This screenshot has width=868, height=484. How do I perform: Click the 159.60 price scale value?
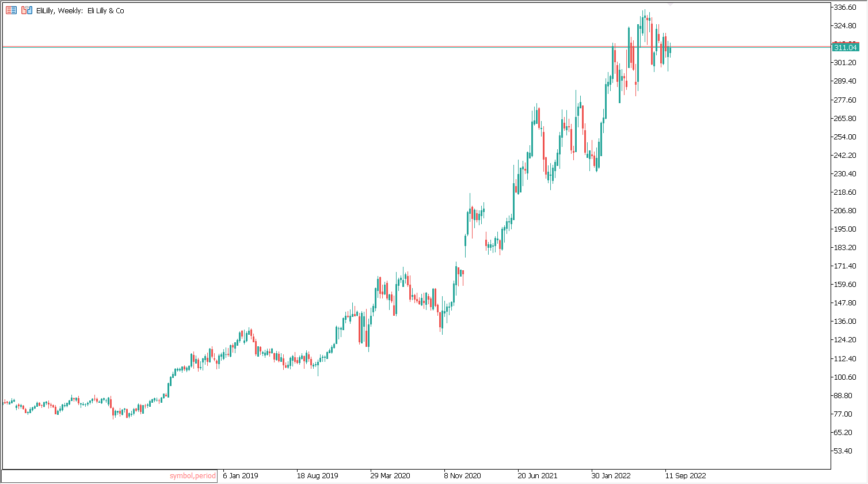(846, 285)
